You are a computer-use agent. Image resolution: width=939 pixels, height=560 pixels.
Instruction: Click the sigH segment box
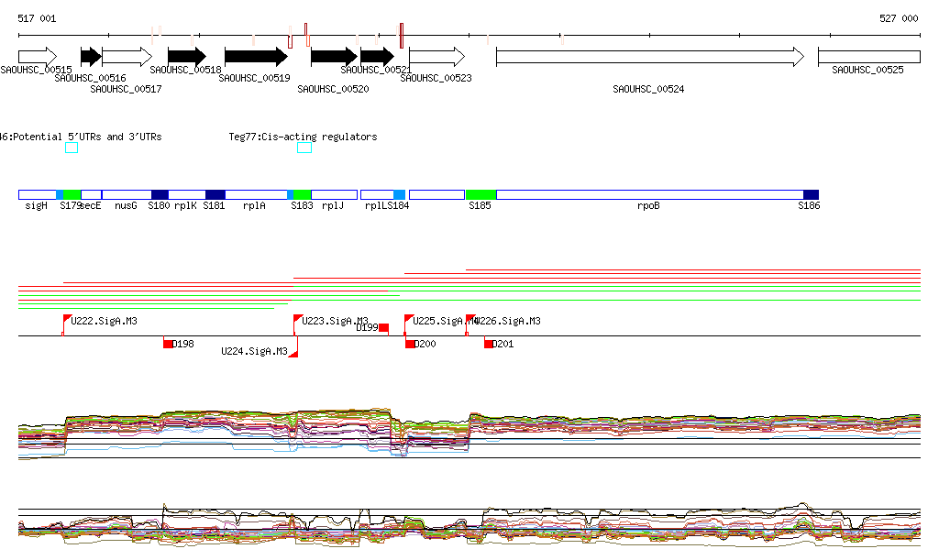37,194
